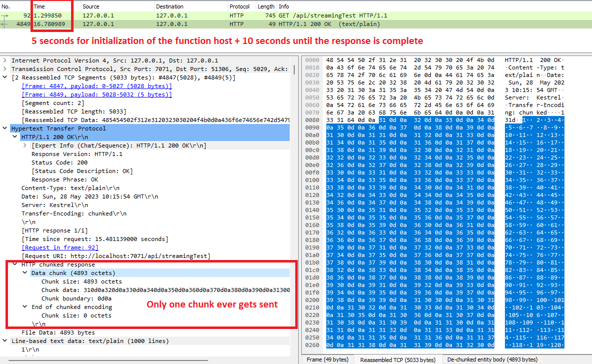Expand the Expert Info (Chat/Sequence) entry
Screen dimensions: 592x364
point(25,145)
